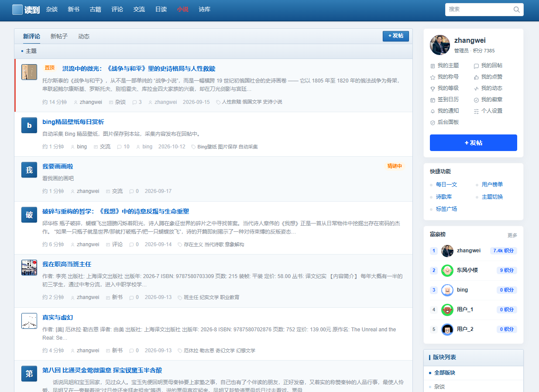
Task: Open zhangwei's profile avatar in sidebar
Action: point(440,45)
